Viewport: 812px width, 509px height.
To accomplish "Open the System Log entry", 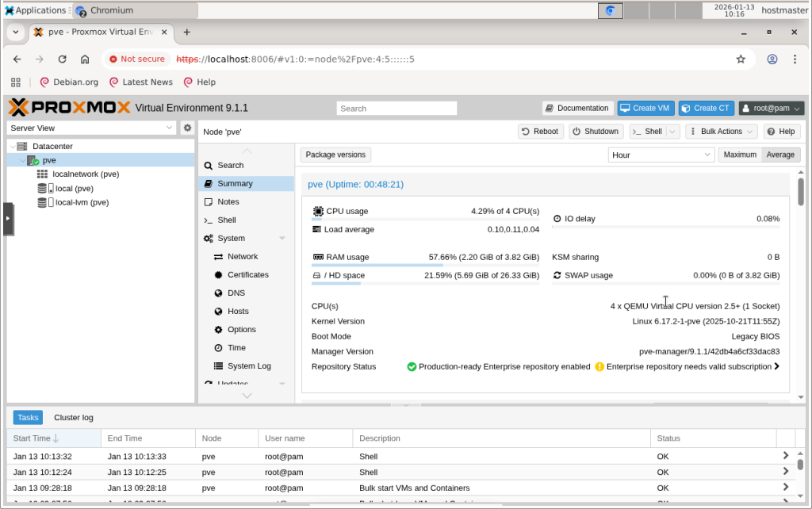I will pos(248,365).
